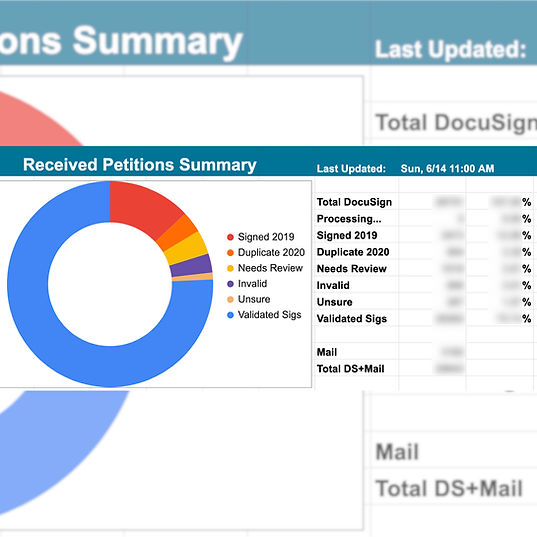The width and height of the screenshot is (537, 537).
Task: Select the Unsure legend entry
Action: coord(249,299)
